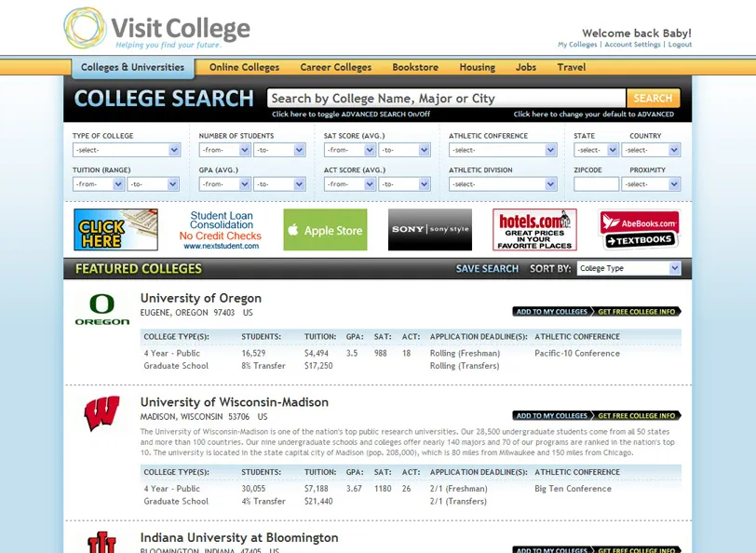
Task: Open SAT Score to dropdown
Action: [404, 150]
